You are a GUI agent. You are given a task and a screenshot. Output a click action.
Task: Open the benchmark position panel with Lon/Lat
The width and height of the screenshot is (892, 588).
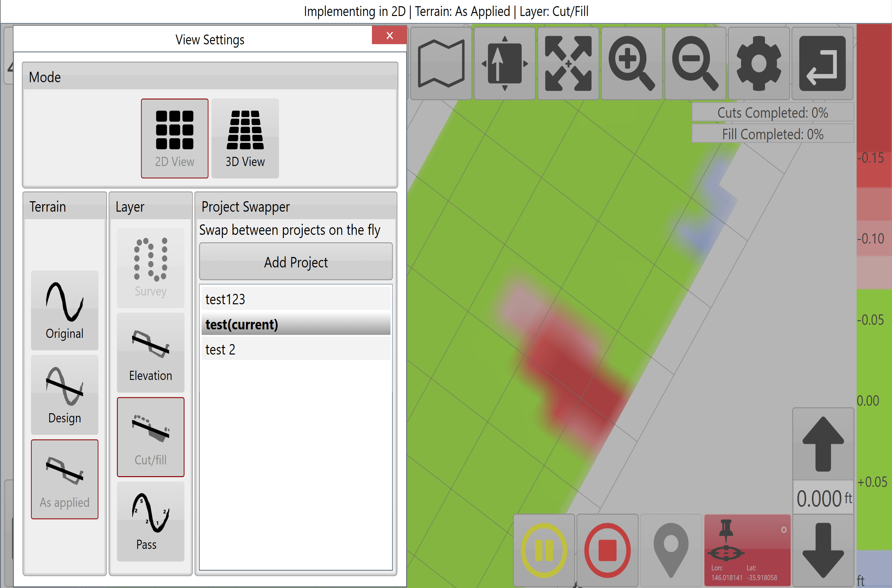(747, 550)
